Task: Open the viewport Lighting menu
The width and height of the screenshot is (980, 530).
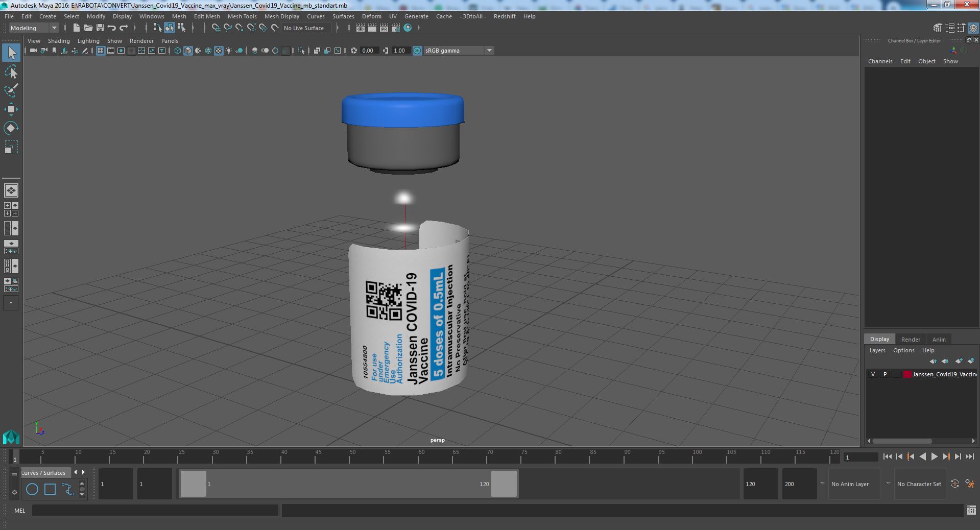Action: (x=88, y=41)
